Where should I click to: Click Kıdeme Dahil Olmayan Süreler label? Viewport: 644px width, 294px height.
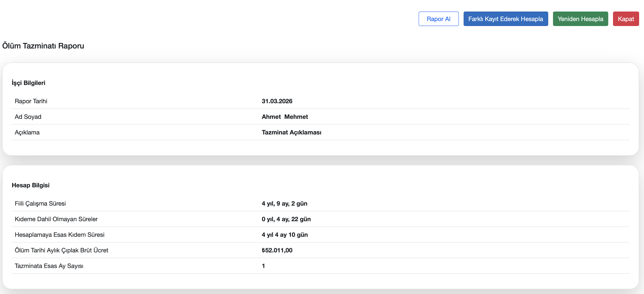click(x=56, y=219)
